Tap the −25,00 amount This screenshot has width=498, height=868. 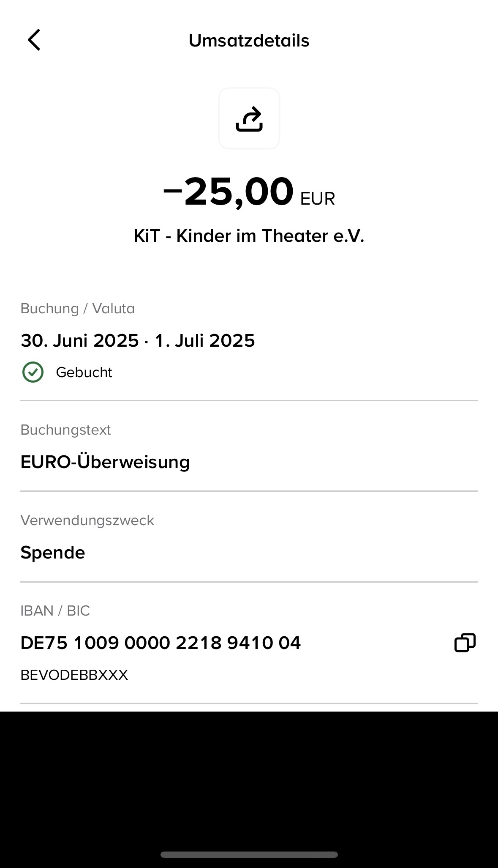229,192
